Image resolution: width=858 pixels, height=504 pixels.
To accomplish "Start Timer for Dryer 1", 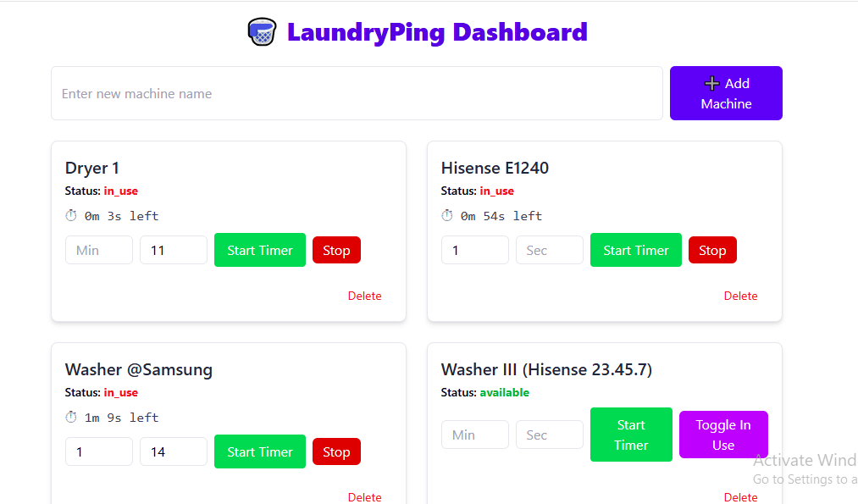I will pyautogui.click(x=259, y=250).
